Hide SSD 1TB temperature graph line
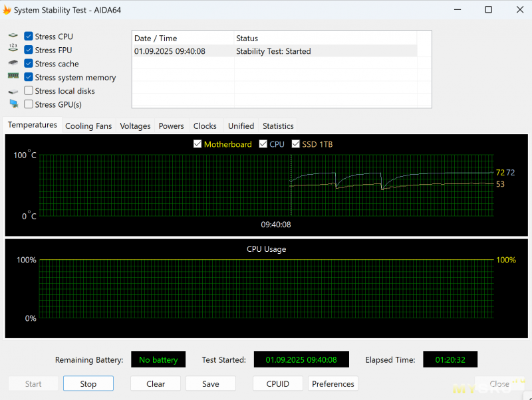The width and height of the screenshot is (532, 400). pos(295,144)
